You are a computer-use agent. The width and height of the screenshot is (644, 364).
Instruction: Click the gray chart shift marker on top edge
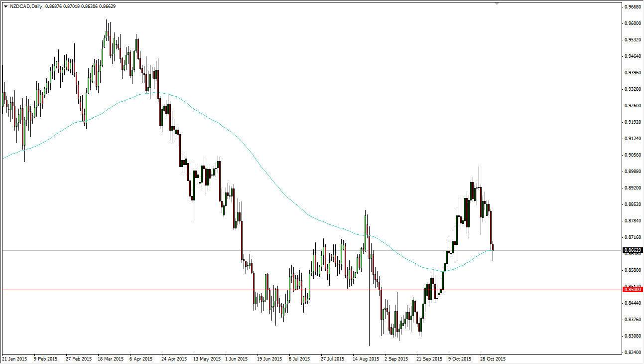496,3
